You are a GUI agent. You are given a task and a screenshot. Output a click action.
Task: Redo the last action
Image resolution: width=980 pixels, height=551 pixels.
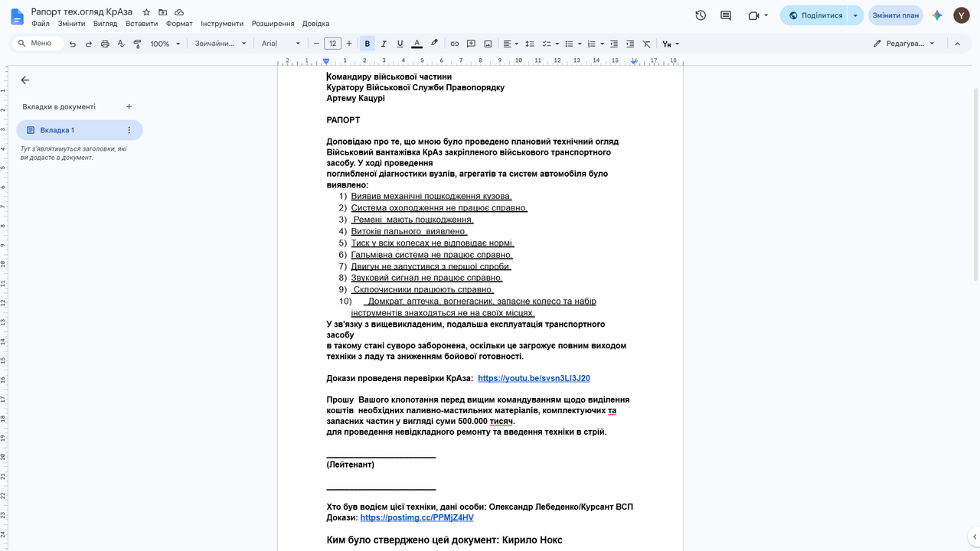point(89,44)
